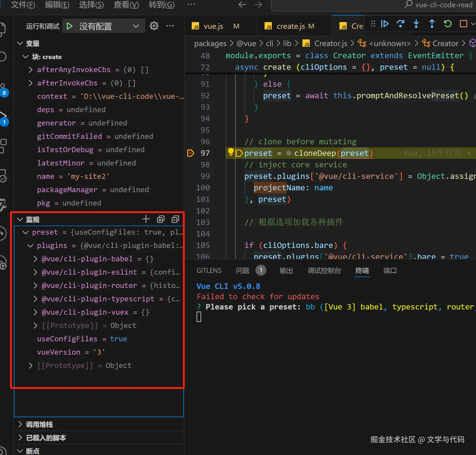Click the lib breadcrumb segment
The height and width of the screenshot is (455, 476).
tap(287, 44)
